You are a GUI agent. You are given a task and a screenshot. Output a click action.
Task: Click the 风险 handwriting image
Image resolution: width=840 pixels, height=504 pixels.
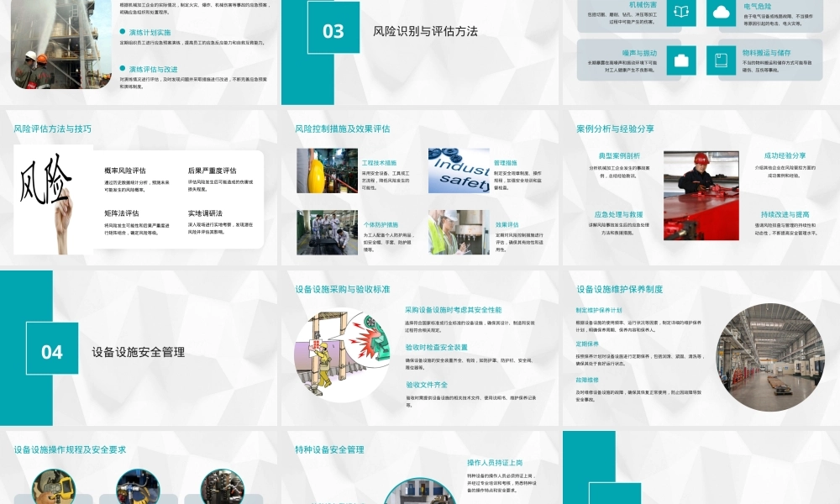(53, 199)
